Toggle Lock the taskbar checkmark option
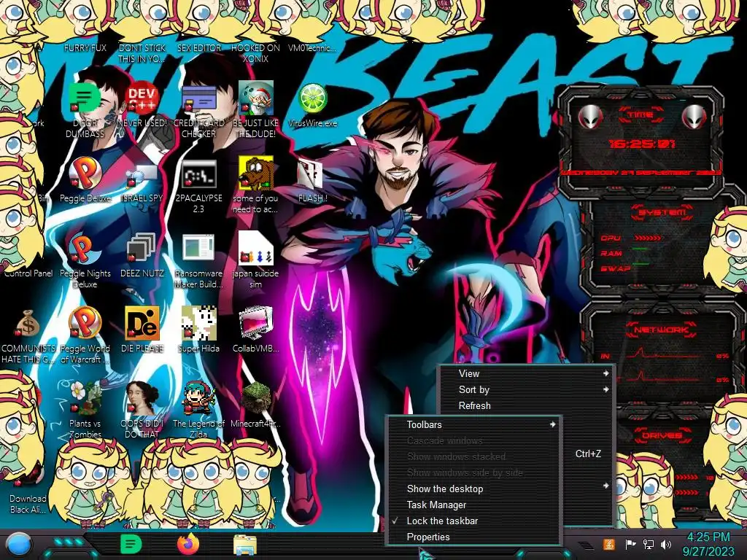Image resolution: width=747 pixels, height=560 pixels. point(473,521)
